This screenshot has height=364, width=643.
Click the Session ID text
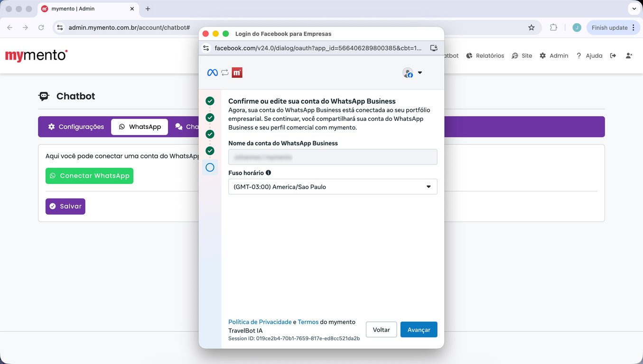(294, 338)
